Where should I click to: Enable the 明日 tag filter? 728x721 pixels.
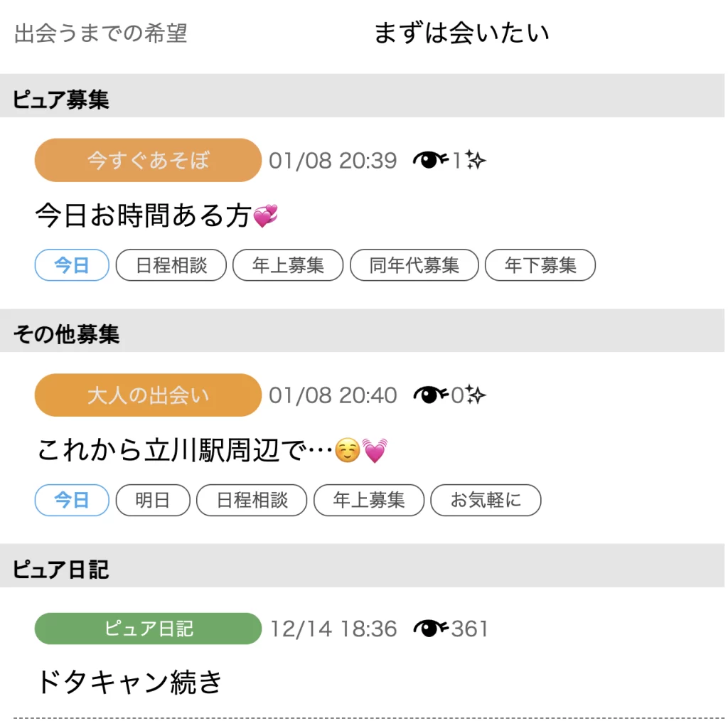[x=152, y=500]
